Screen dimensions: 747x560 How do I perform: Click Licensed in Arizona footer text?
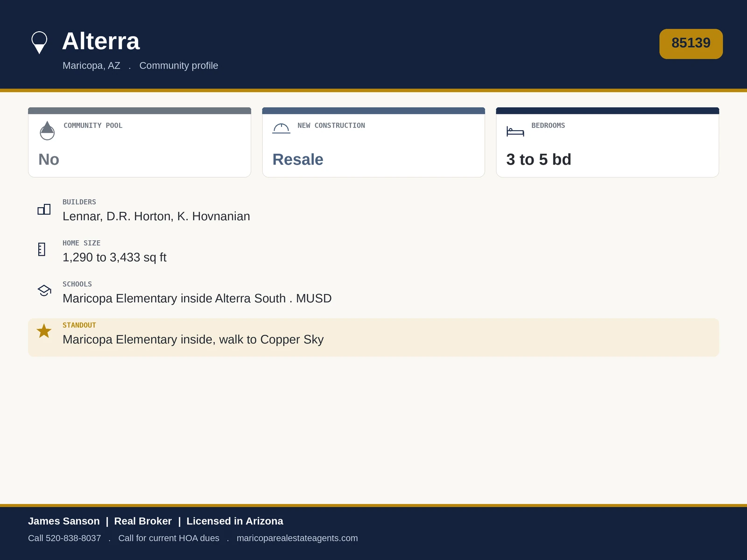pos(235,521)
